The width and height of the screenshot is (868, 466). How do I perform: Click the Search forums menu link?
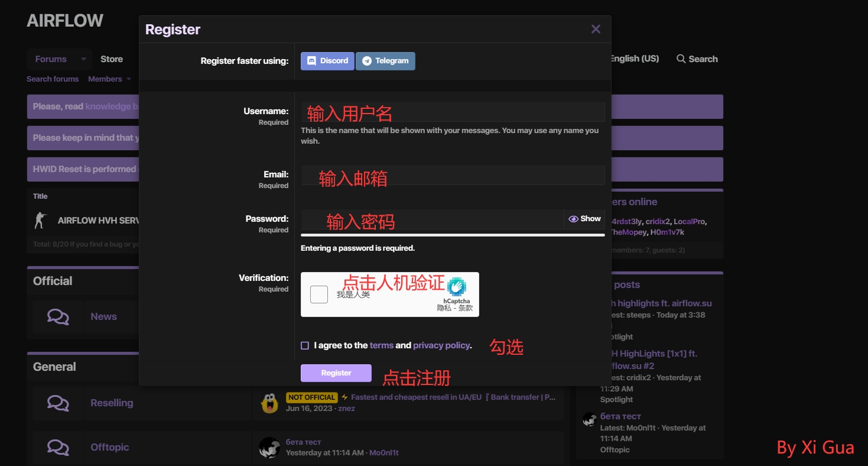(53, 79)
